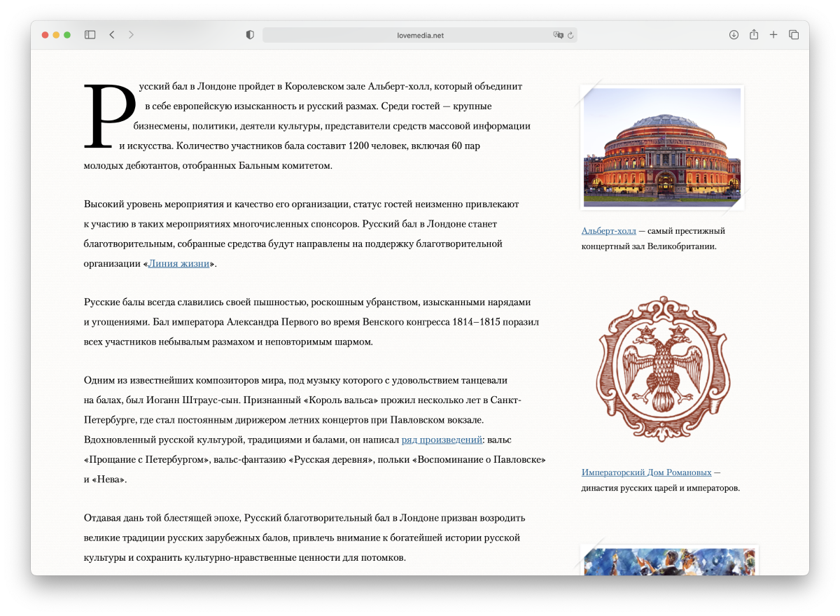840x616 pixels.
Task: Open the Императорский Дом Романовых link
Action: pos(646,472)
